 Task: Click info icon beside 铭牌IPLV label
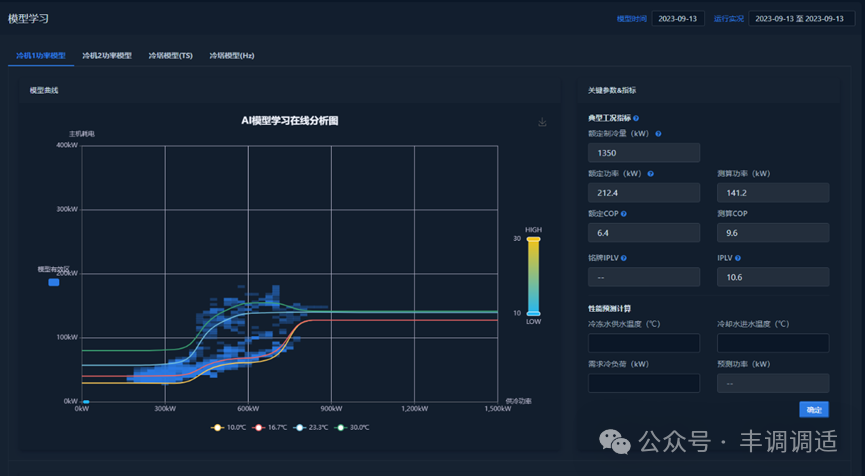pyautogui.click(x=624, y=258)
